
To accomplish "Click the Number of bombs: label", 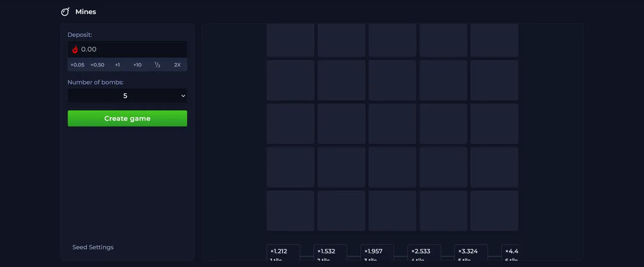I will click(x=96, y=82).
